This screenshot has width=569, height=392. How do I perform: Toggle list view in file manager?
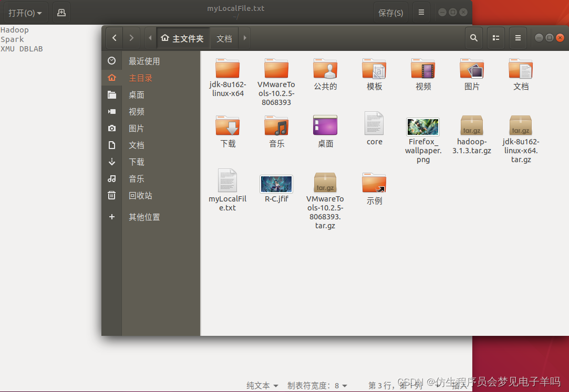click(495, 38)
